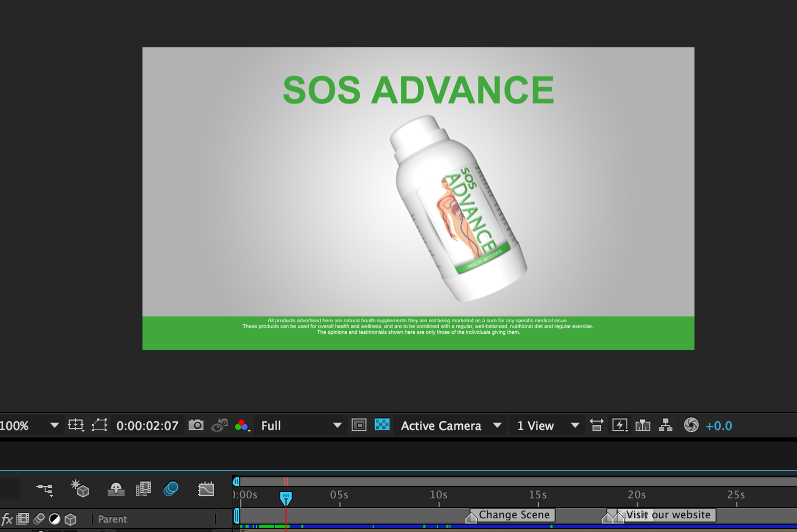The image size is (797, 532).
Task: Open the magnification ratio dropdown showing 100%
Action: 29,425
